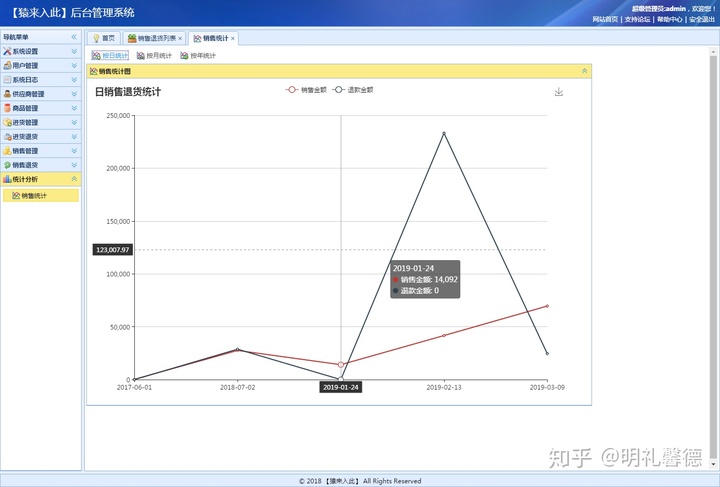
Task: Expand the 销售管理 section chevron
Action: click(x=74, y=151)
